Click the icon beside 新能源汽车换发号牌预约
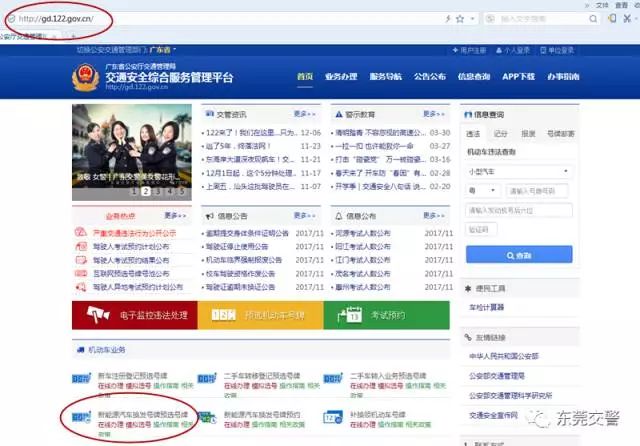The width and height of the screenshot is (640, 446). (207, 417)
